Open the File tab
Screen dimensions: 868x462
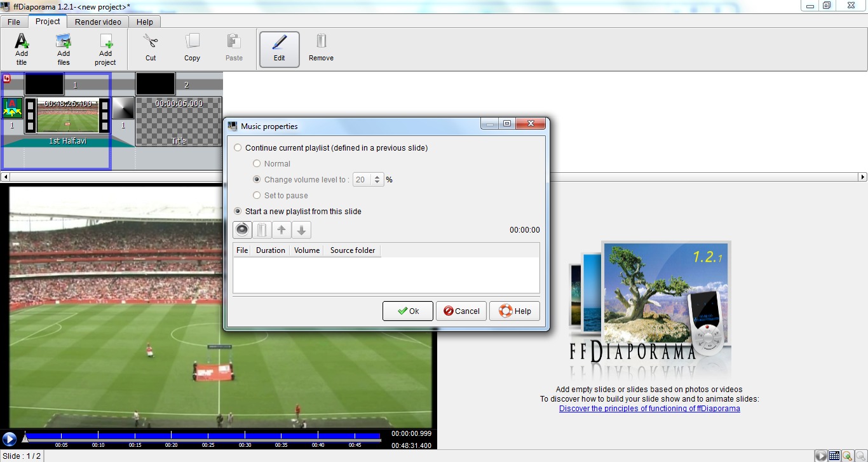(x=14, y=22)
